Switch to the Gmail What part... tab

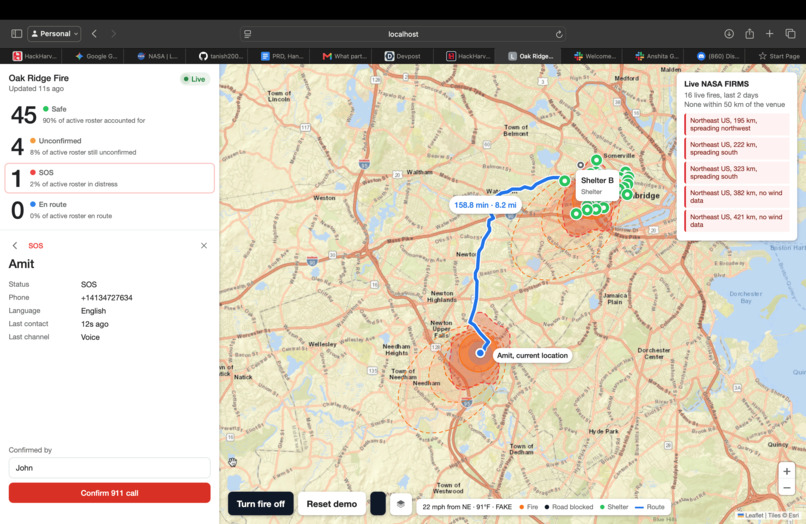(x=344, y=56)
